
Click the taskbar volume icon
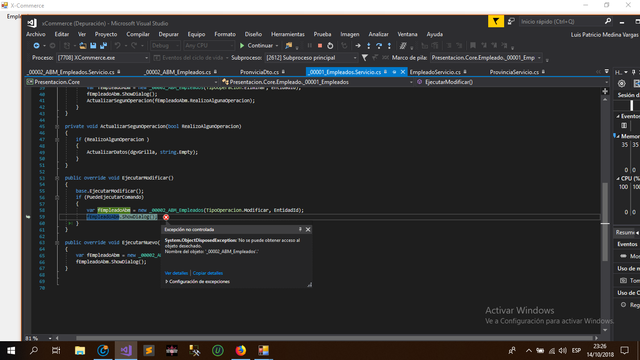tap(563, 351)
